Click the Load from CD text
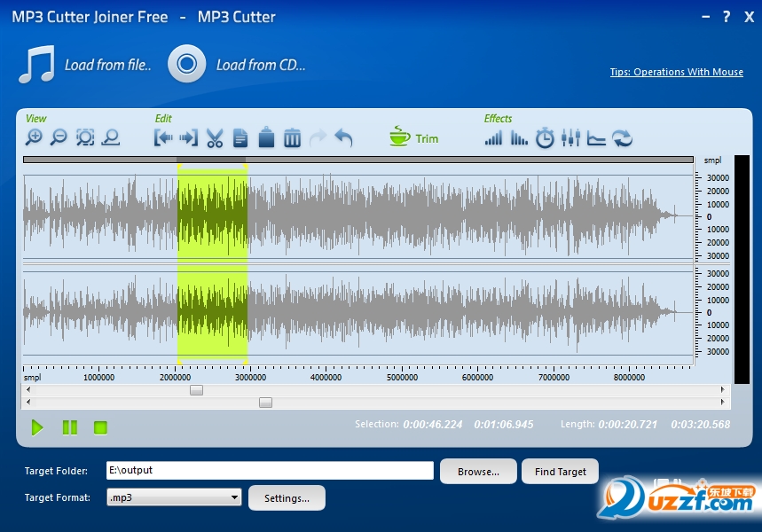Image resolution: width=762 pixels, height=532 pixels. tap(261, 65)
